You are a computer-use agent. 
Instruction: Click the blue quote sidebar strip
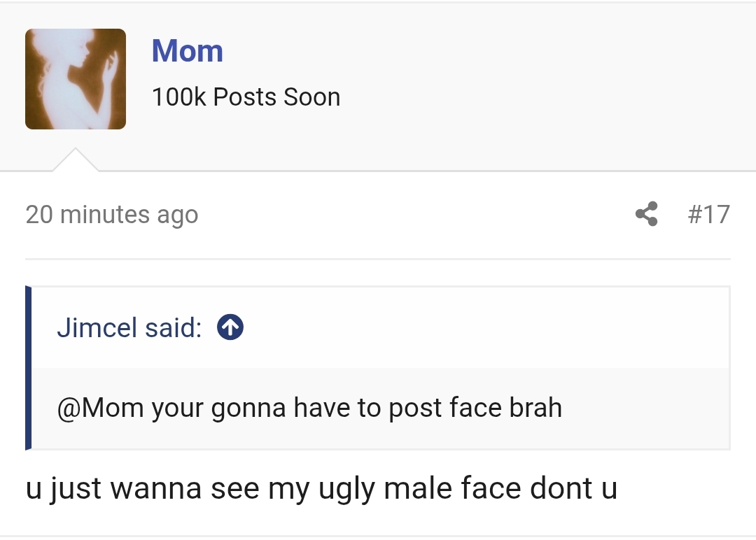coord(28,367)
